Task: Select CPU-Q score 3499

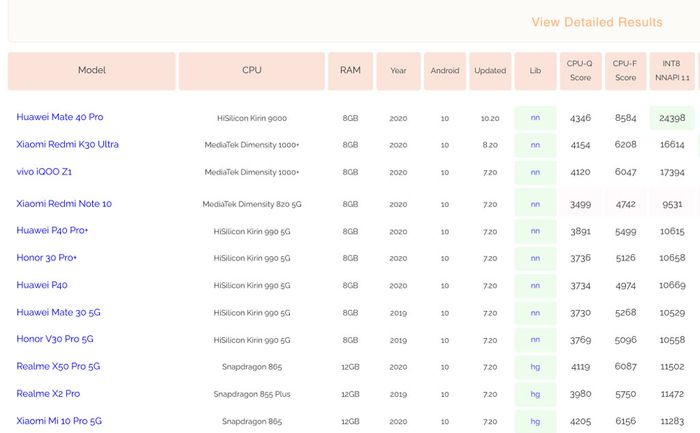Action: [580, 204]
